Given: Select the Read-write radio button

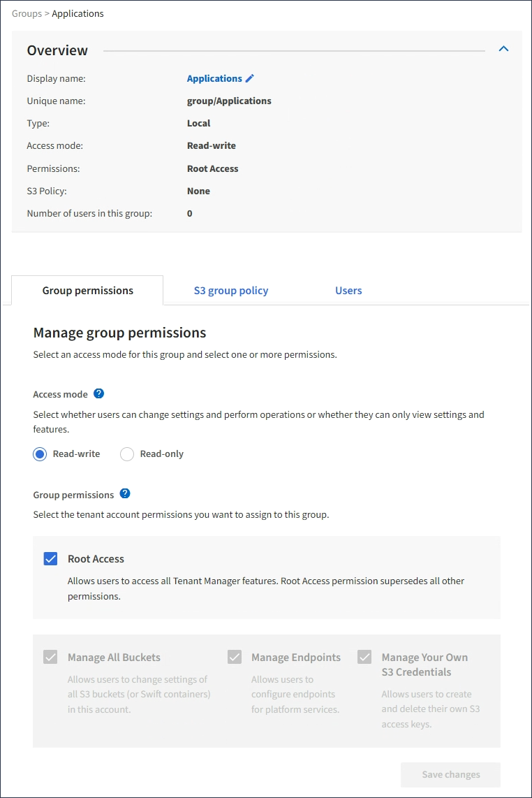Looking at the screenshot, I should [40, 454].
